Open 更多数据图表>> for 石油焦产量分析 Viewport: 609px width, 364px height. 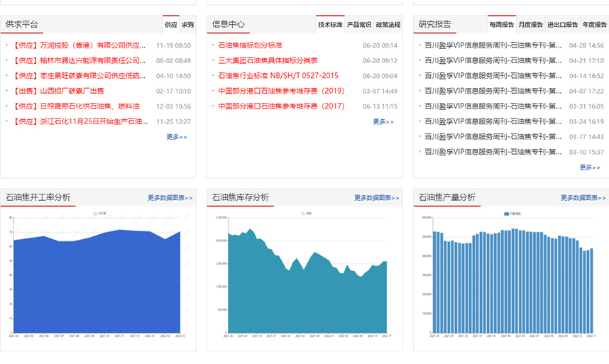[x=583, y=198]
